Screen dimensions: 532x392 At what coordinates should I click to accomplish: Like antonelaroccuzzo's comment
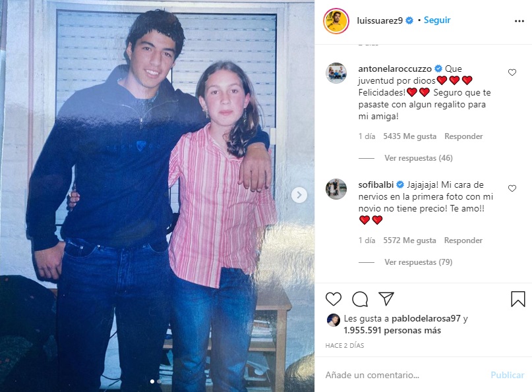pos(512,72)
